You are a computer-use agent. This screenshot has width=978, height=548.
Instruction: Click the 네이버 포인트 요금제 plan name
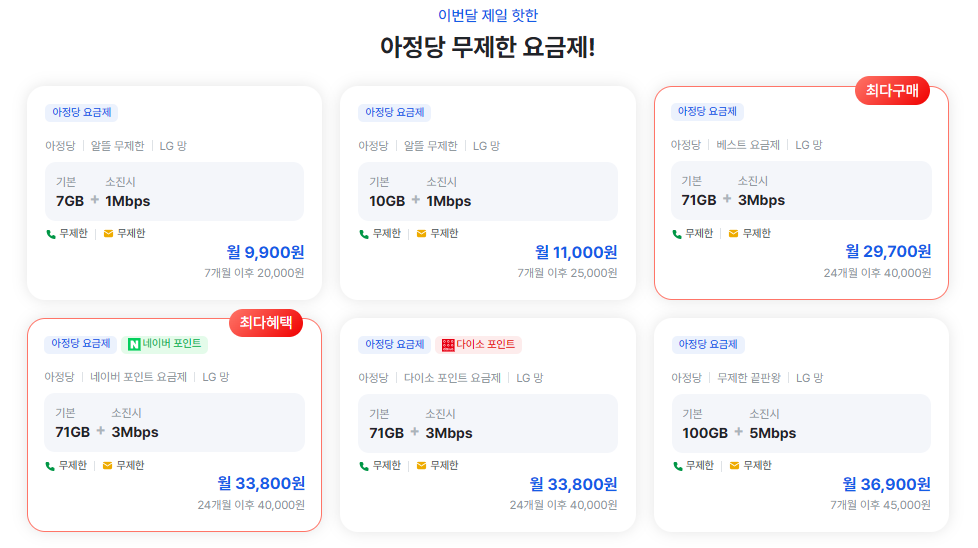[x=138, y=377]
